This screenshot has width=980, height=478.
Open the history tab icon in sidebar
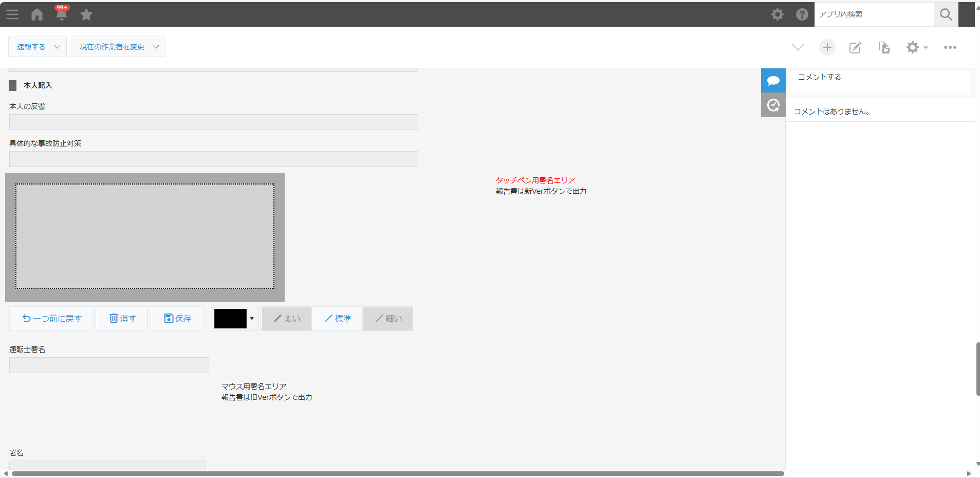pos(773,105)
